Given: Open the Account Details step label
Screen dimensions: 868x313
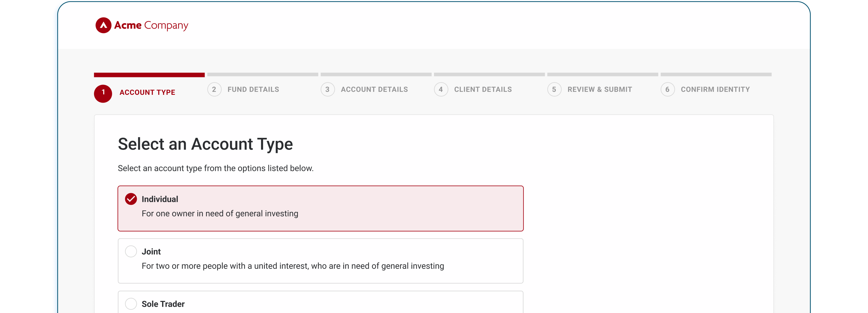Looking at the screenshot, I should [374, 89].
